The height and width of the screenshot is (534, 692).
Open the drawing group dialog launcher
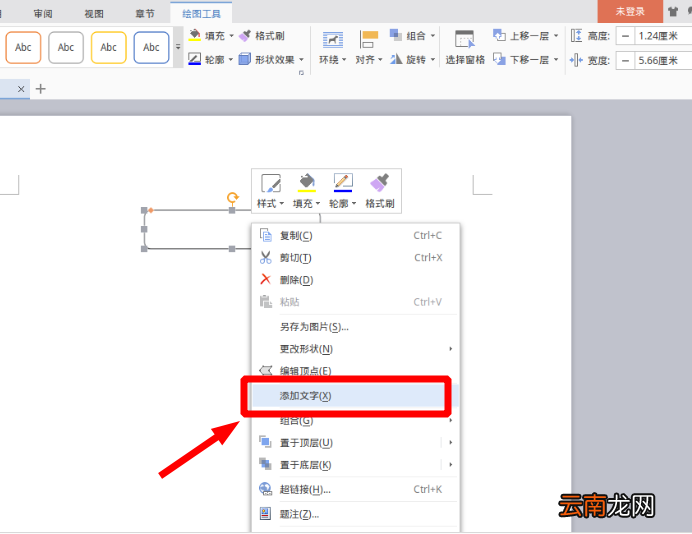(x=301, y=73)
